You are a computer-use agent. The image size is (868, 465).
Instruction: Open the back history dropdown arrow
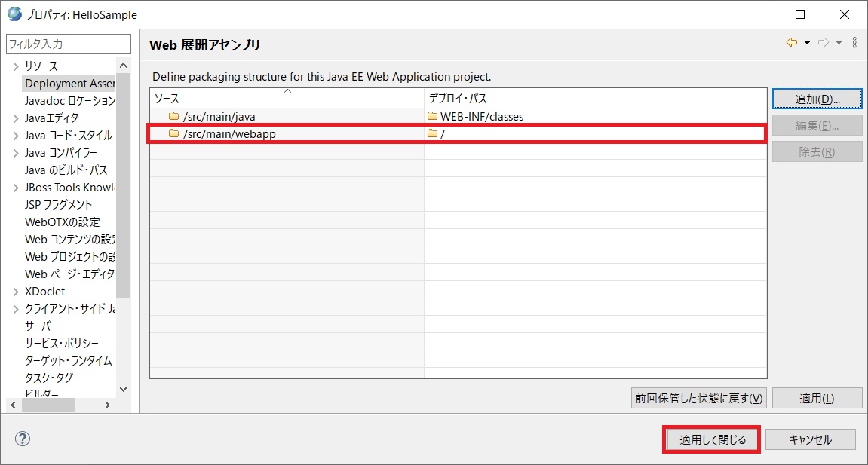(x=806, y=42)
